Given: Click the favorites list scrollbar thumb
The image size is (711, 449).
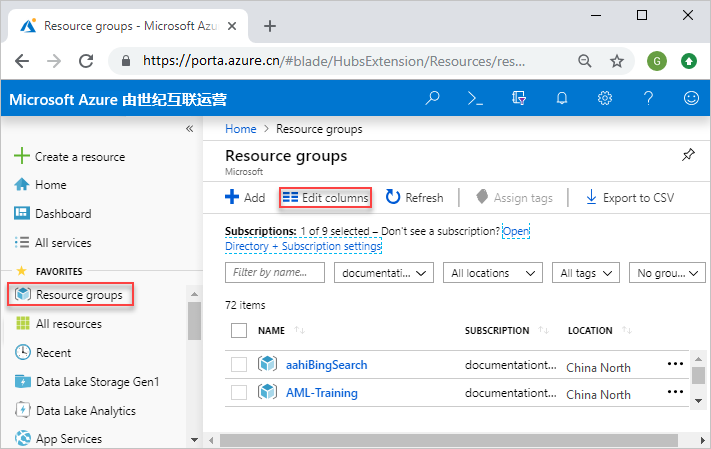Looking at the screenshot, I should point(194,321).
